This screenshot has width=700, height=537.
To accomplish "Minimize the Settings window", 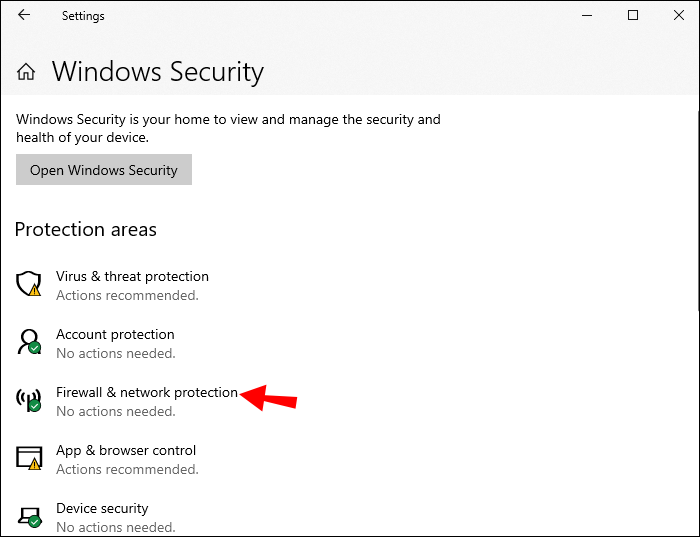I will tap(586, 16).
